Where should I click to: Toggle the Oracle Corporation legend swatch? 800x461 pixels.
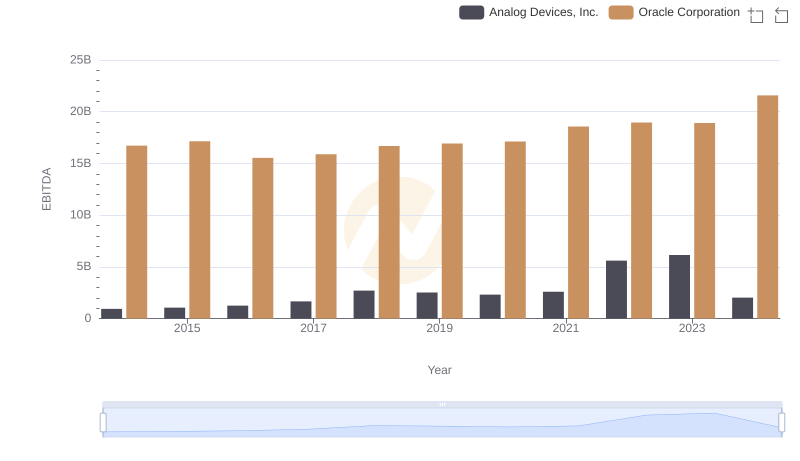click(x=621, y=12)
